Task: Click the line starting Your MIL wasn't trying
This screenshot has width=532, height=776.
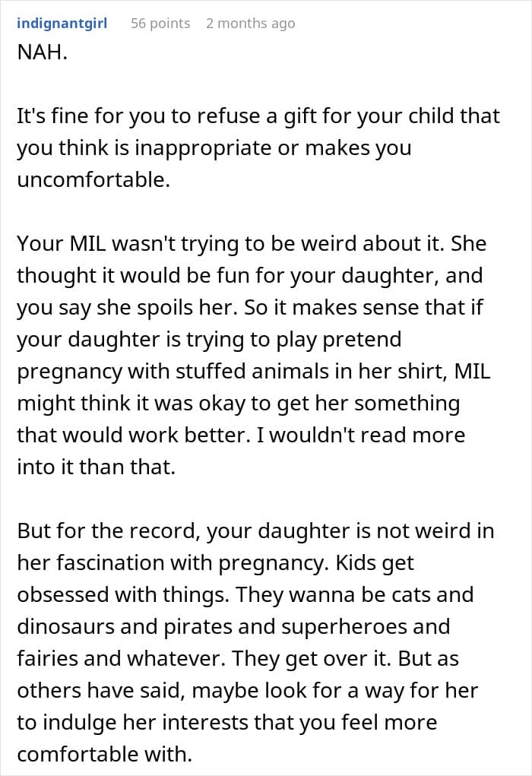Action: click(252, 243)
